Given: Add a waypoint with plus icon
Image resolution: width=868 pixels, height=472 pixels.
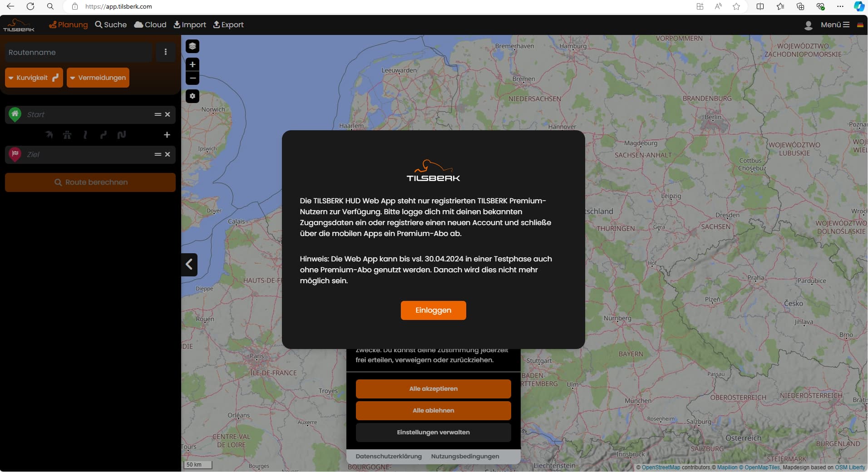Looking at the screenshot, I should (x=167, y=135).
